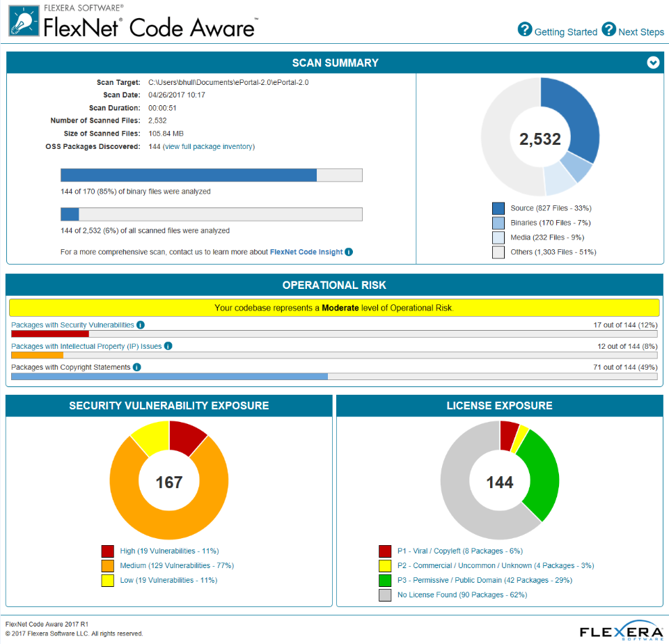The image size is (669, 644).
Task: Click the red P1 Viral/Copyleft swatch
Action: (385, 551)
